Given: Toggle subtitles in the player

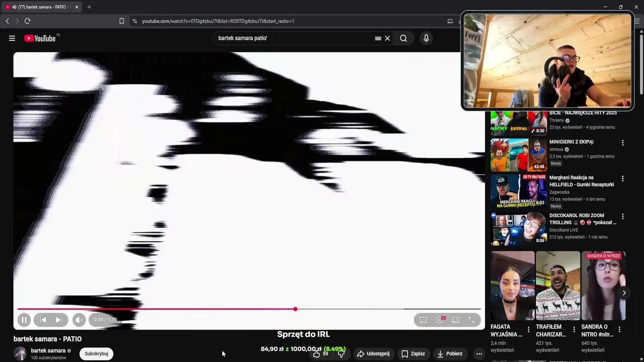Looking at the screenshot, I should [423, 320].
